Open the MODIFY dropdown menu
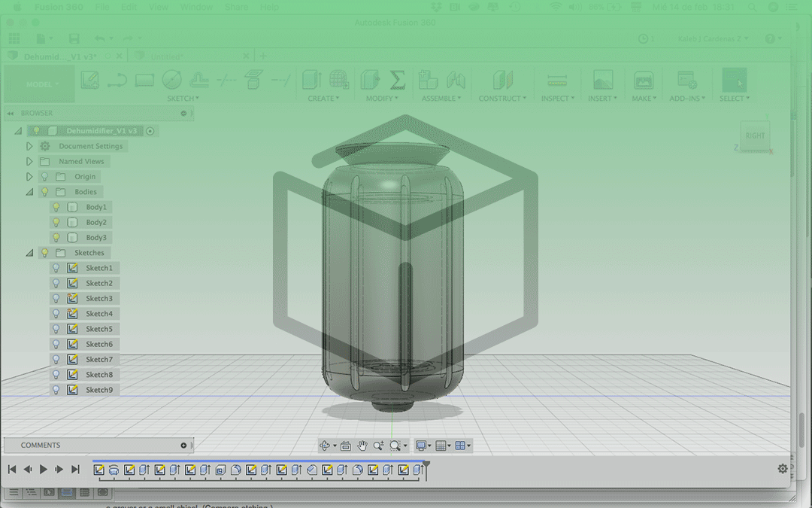812x508 pixels. (x=380, y=98)
